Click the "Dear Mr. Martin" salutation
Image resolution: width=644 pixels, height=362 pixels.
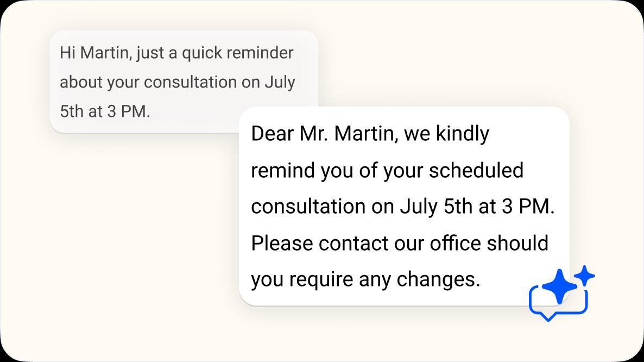coord(324,134)
